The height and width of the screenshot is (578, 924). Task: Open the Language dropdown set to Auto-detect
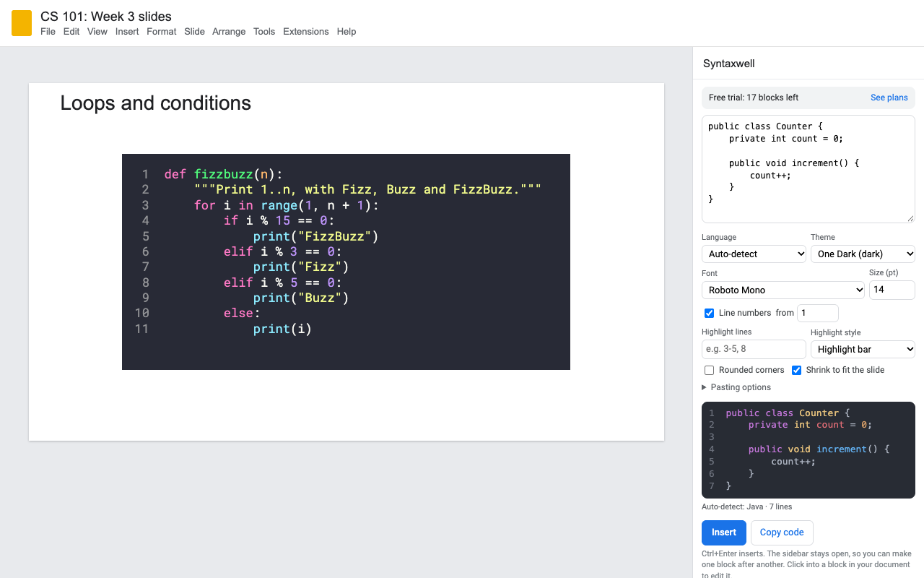[754, 254]
